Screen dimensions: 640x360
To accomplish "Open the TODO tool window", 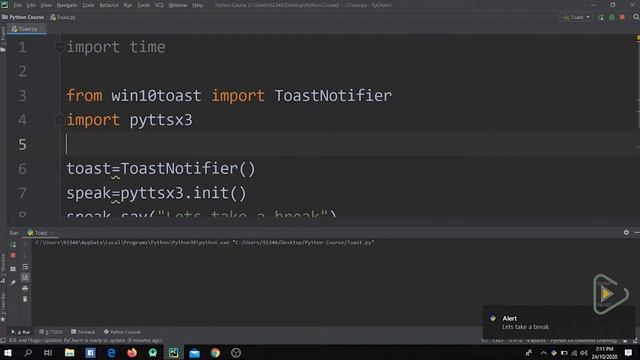I will (x=51, y=332).
